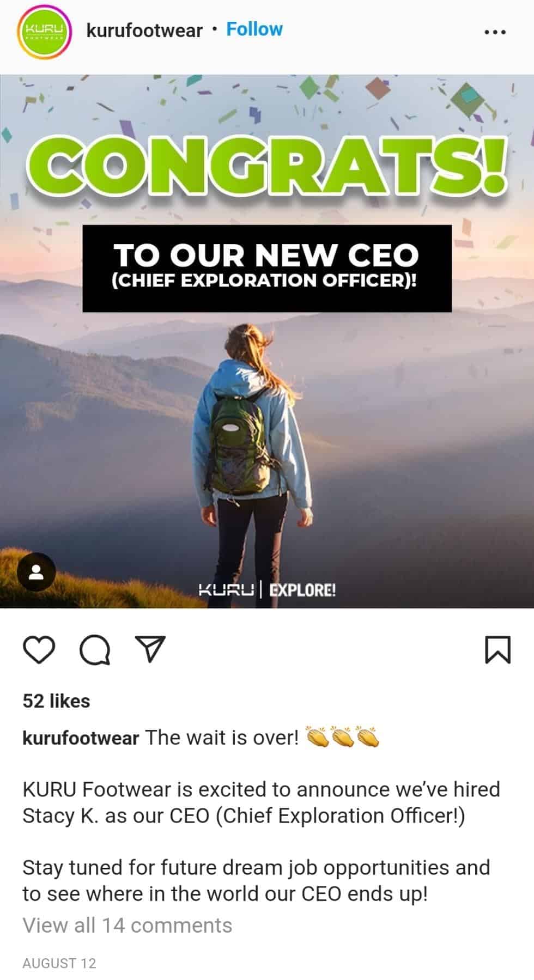Tap the KURU | EXPLORE! logo on image
This screenshot has width=534, height=980.
point(267,589)
